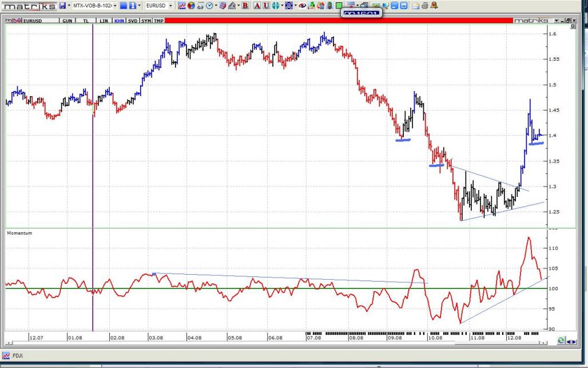
Task: Open the line chart icon in toolbar
Action: (182, 5)
